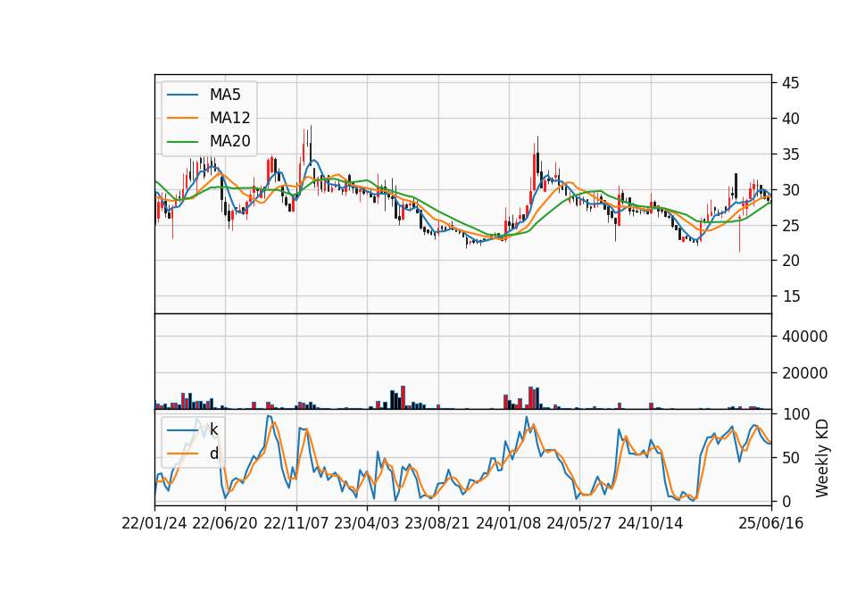Click the 20 price axis label
Image resolution: width=857 pixels, height=616 pixels.
790,261
